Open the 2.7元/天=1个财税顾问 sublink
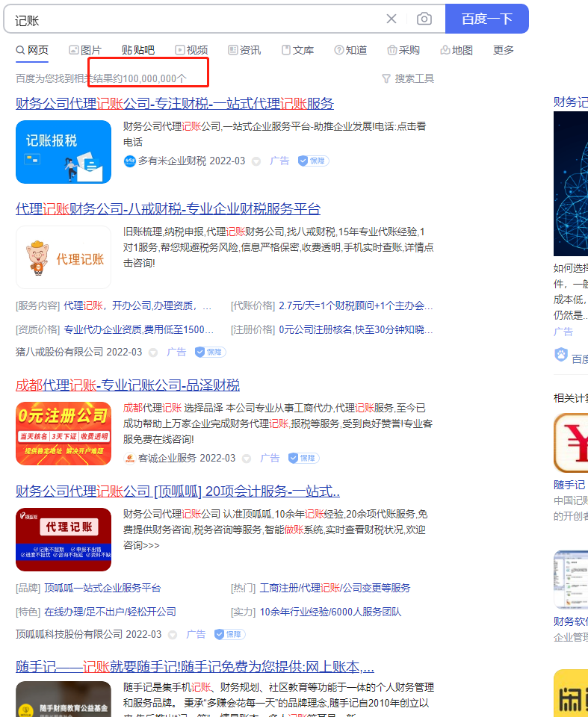The width and height of the screenshot is (588, 717). [x=356, y=305]
